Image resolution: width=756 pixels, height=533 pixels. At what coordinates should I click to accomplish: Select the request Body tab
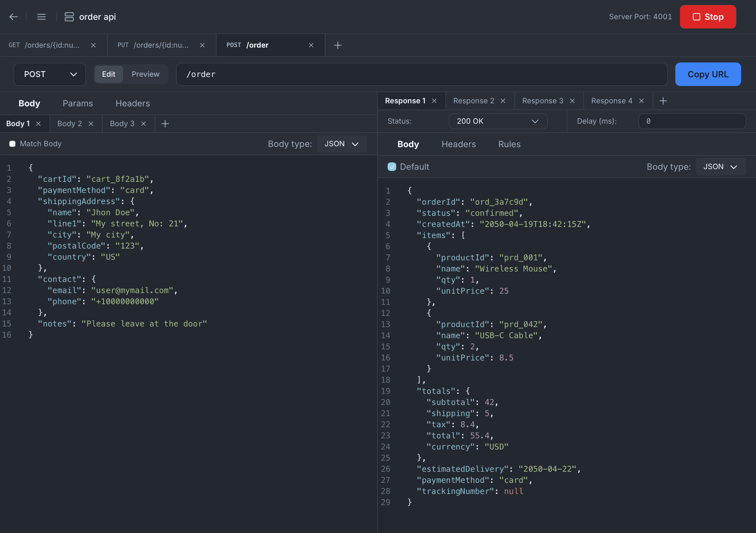(29, 103)
